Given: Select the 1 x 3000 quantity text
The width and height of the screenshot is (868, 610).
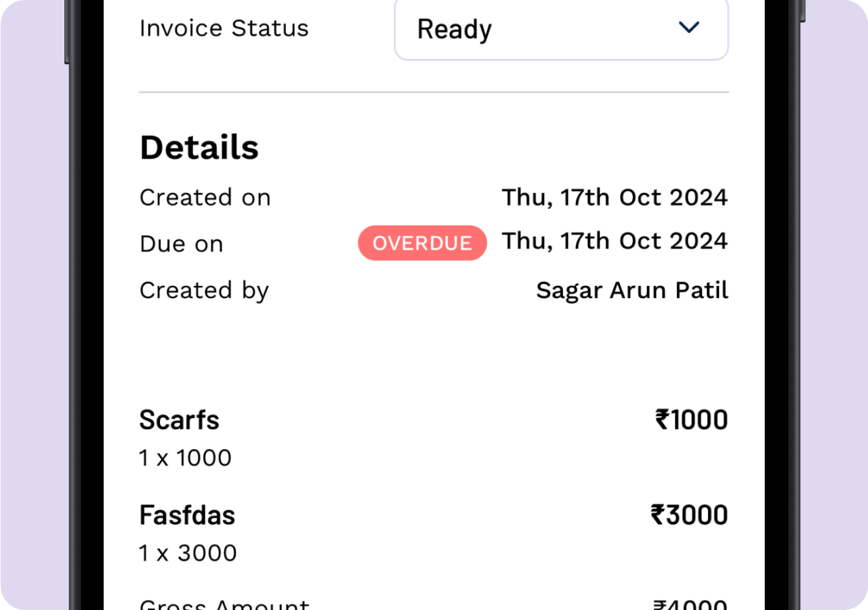Looking at the screenshot, I should tap(188, 552).
